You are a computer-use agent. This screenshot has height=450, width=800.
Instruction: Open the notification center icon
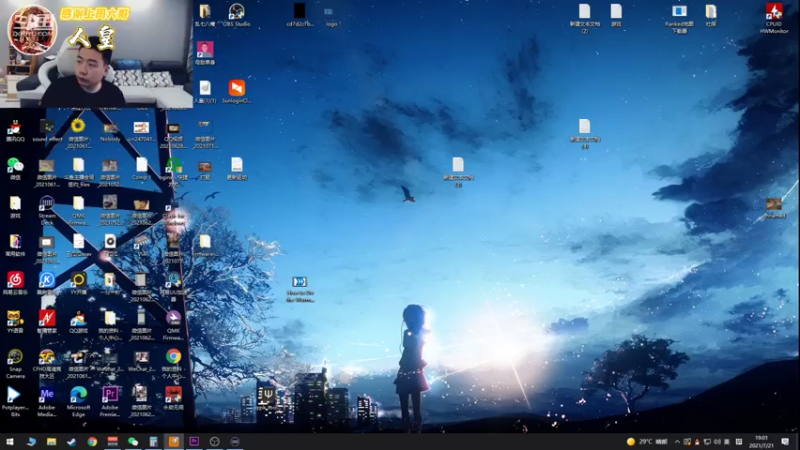(x=785, y=442)
